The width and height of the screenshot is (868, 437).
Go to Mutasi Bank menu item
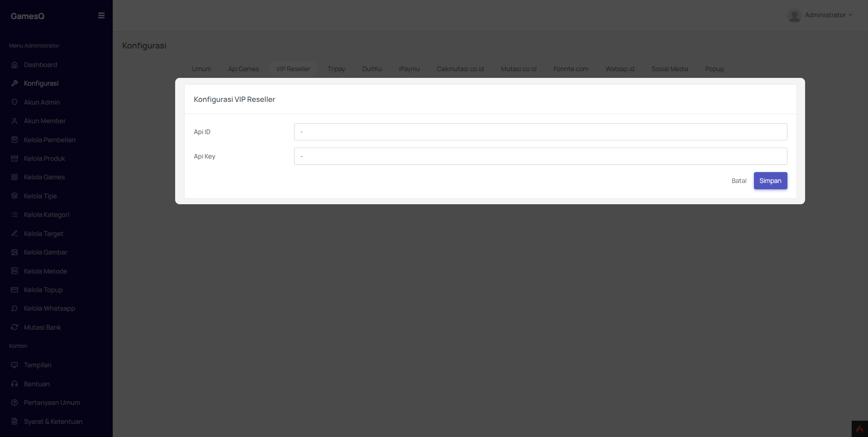pos(43,327)
